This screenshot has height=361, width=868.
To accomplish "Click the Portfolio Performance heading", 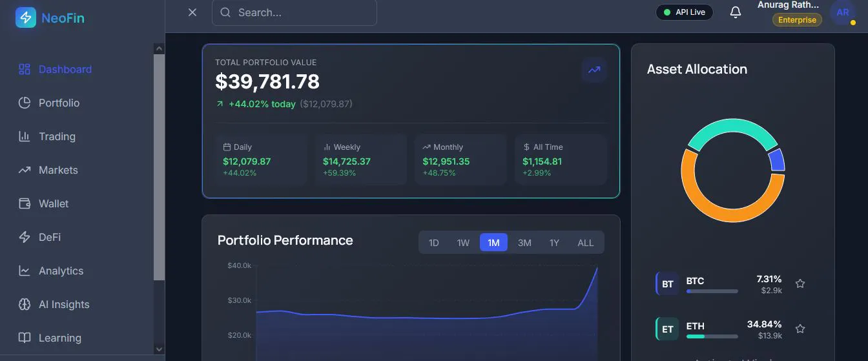I will click(285, 240).
